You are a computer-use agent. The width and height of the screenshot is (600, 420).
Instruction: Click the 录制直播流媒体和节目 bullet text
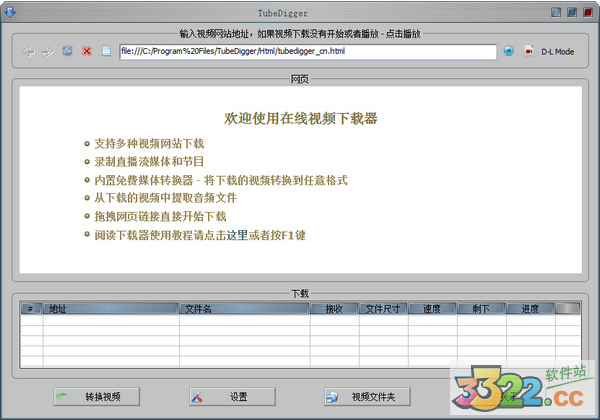tap(149, 161)
